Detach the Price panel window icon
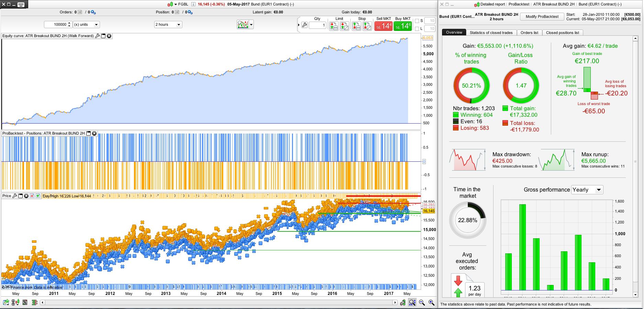The image size is (644, 309). pyautogui.click(x=20, y=196)
